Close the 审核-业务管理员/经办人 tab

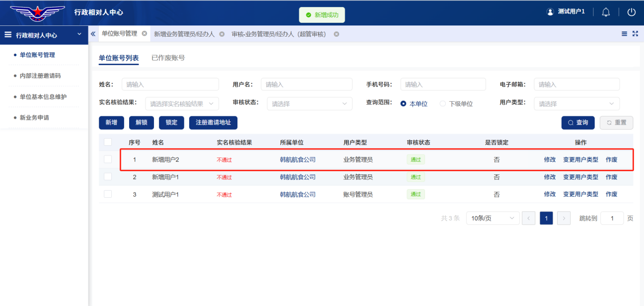click(336, 34)
